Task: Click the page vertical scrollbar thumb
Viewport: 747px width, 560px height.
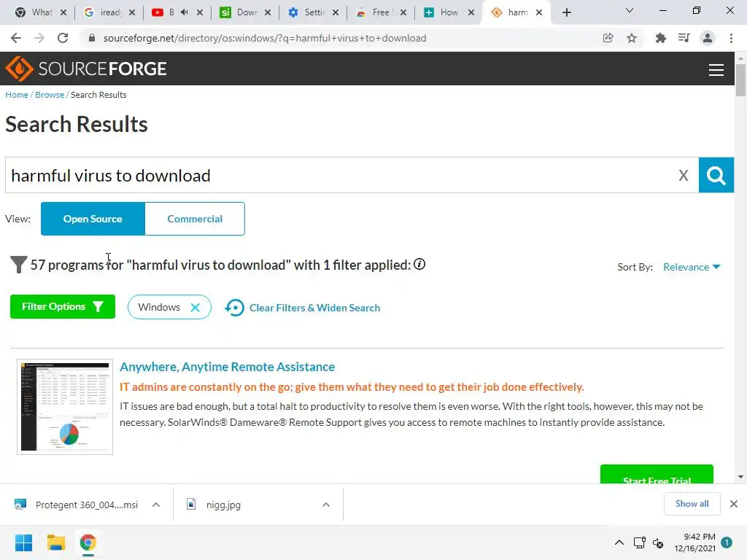Action: coord(740,79)
